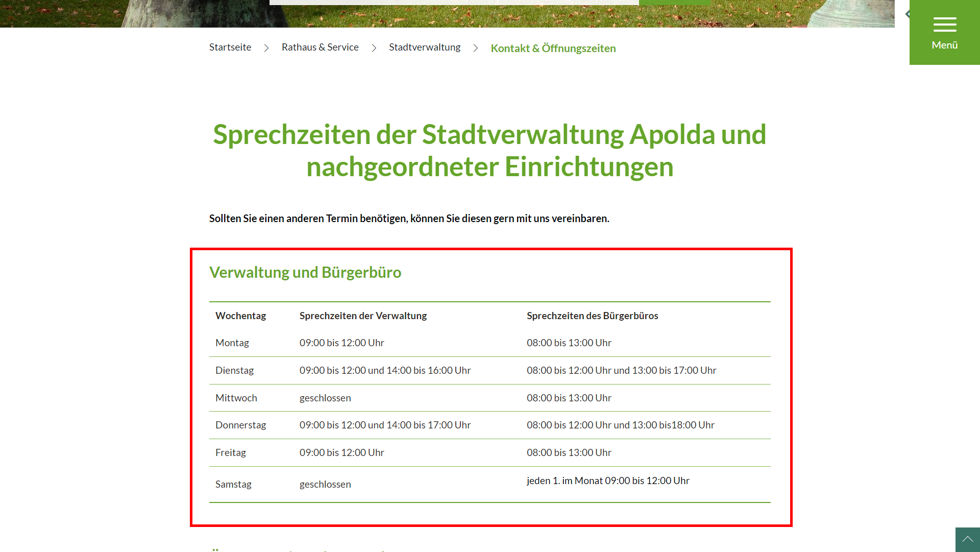Image resolution: width=980 pixels, height=552 pixels.
Task: Go to Stadtverwaltung breadcrumb
Action: point(424,47)
